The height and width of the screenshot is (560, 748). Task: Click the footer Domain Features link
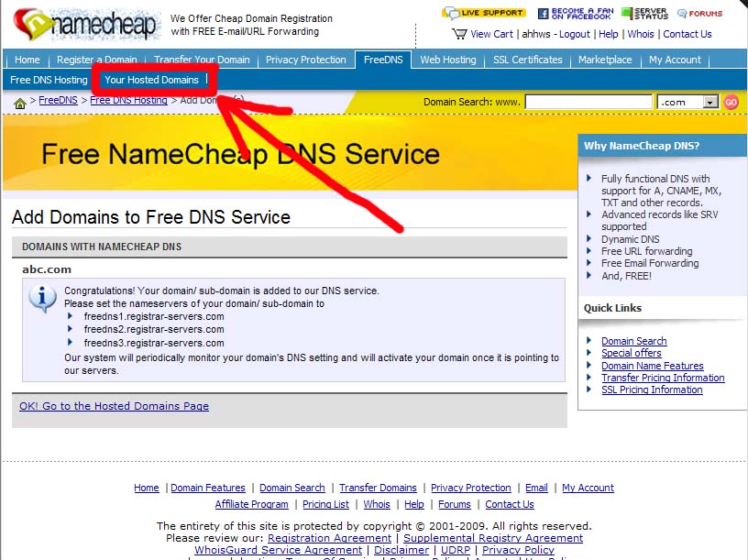[208, 488]
